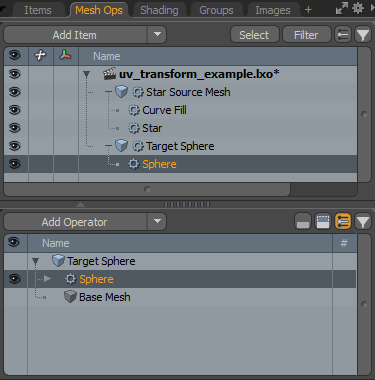
Task: Click the orange list view icon by Add Operator
Action: tap(343, 221)
